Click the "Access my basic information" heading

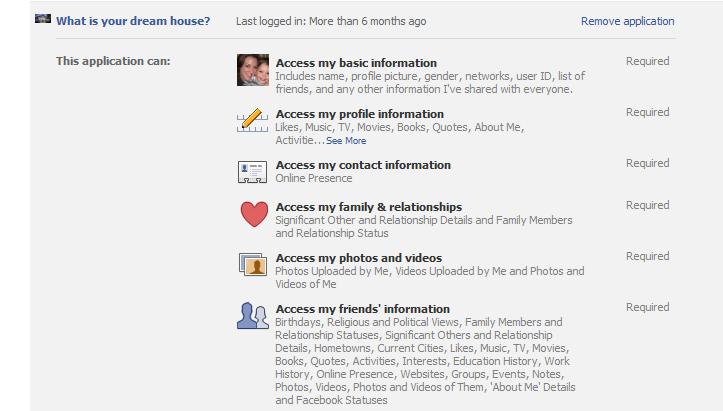356,63
